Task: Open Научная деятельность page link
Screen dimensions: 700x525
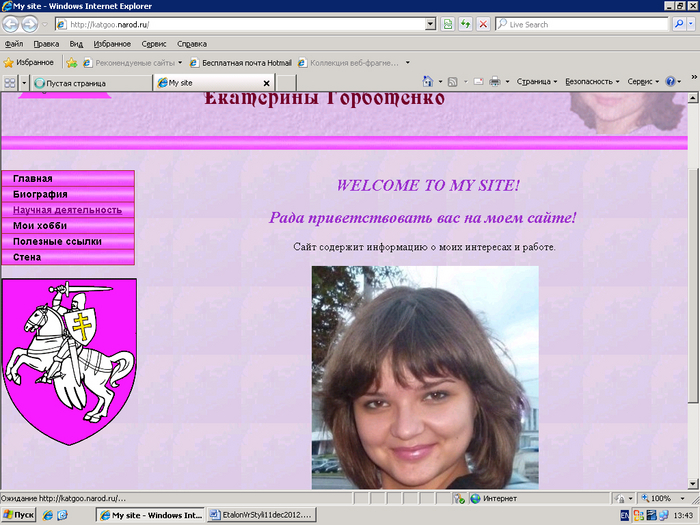Action: [68, 210]
